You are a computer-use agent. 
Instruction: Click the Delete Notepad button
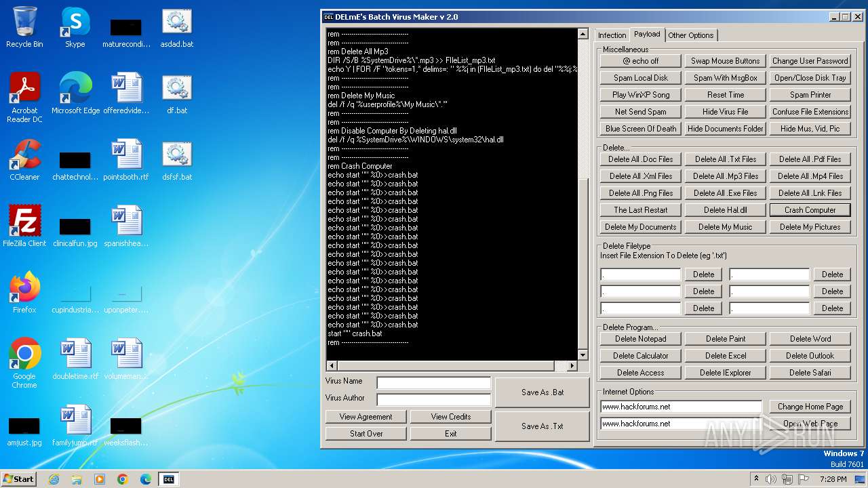pos(641,339)
